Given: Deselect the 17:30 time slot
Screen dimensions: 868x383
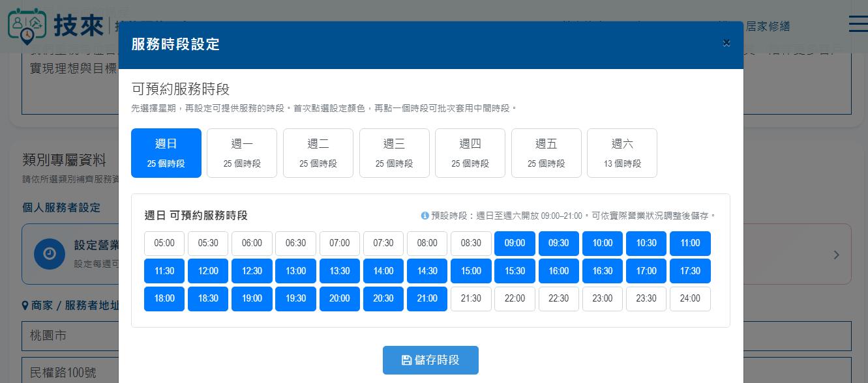Looking at the screenshot, I should coord(690,271).
